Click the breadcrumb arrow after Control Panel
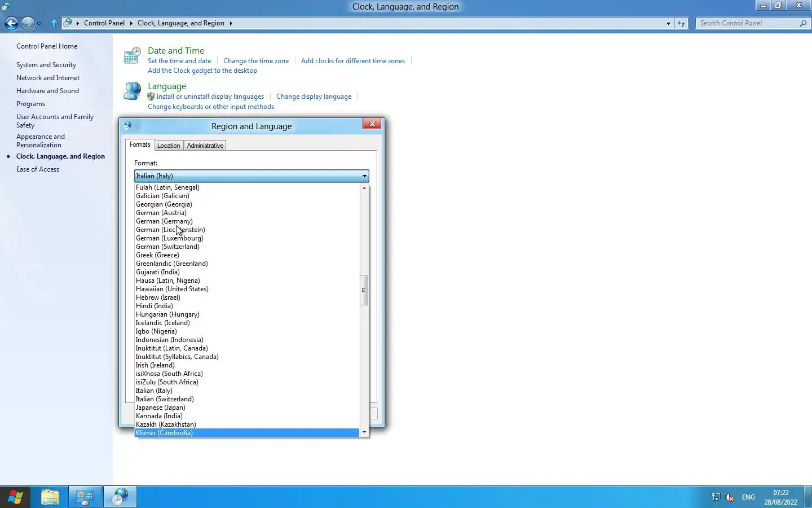Image resolution: width=812 pixels, height=508 pixels. [131, 23]
